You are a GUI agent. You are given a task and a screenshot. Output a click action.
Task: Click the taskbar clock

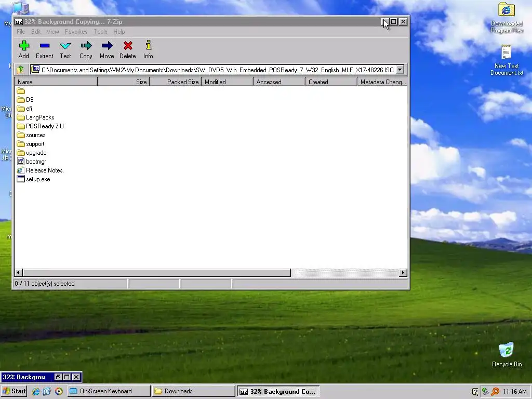coord(515,392)
